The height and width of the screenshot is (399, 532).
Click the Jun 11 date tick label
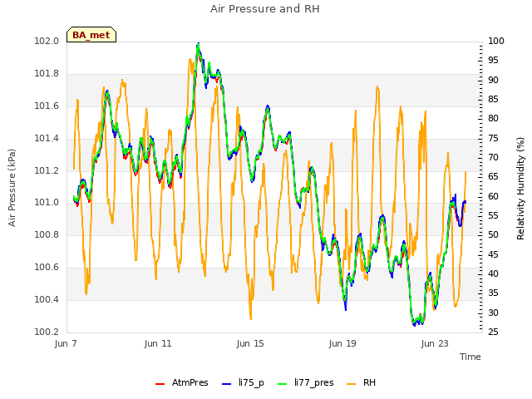click(x=158, y=343)
